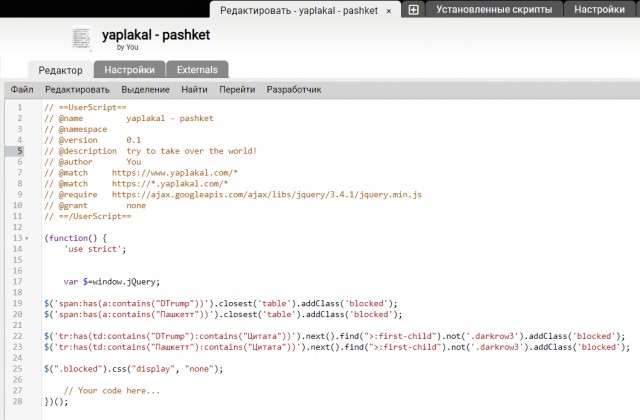Click the line 23 Пашкетт Цитата selector code
640x420 pixels.
click(x=337, y=347)
